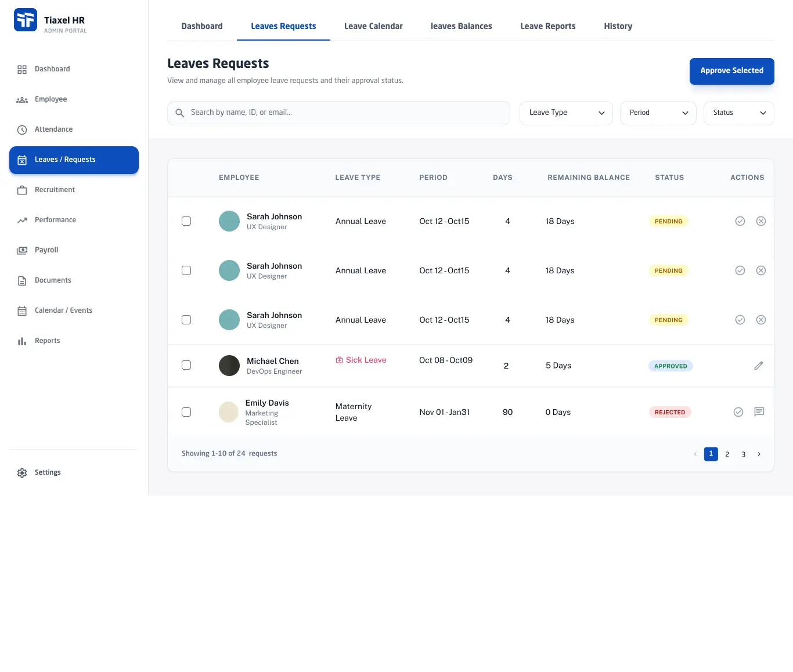Click the red Sick Leave label
The width and height of the screenshot is (793, 672).
coord(361,360)
